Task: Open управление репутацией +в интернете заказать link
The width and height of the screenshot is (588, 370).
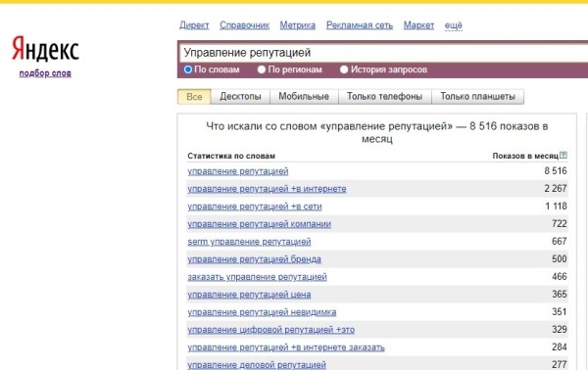Action: tap(286, 347)
